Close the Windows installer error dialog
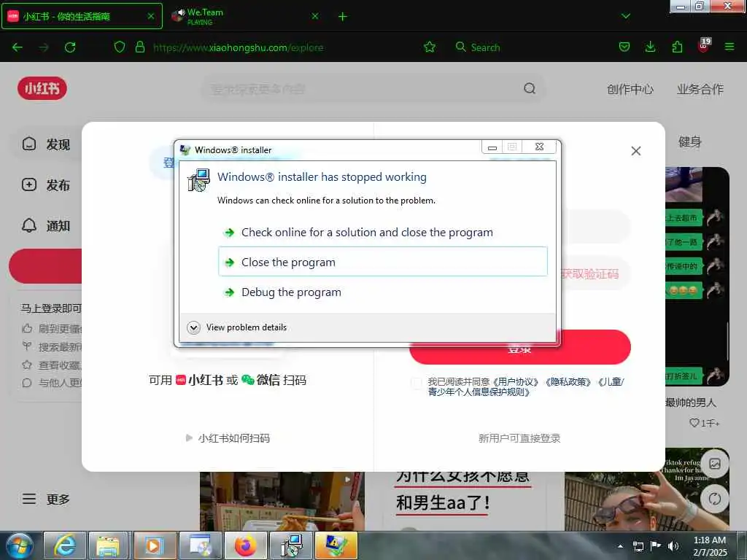 539,147
